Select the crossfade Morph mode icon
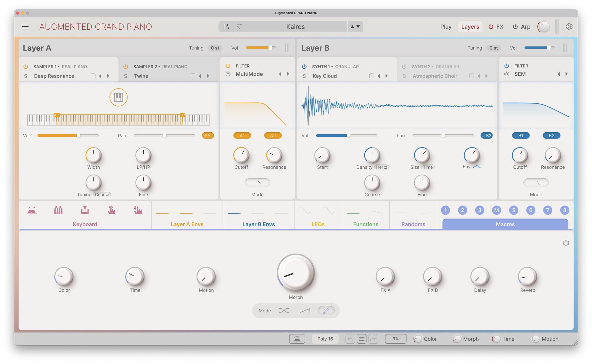Viewport: 592px width, 364px height. pyautogui.click(x=284, y=310)
